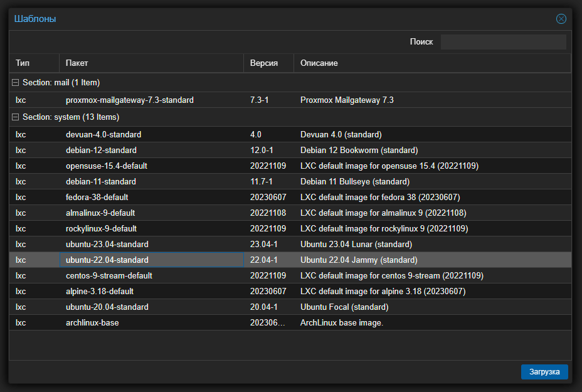The image size is (582, 392).
Task: Click the truncated 202306… version cell
Action: pos(268,322)
